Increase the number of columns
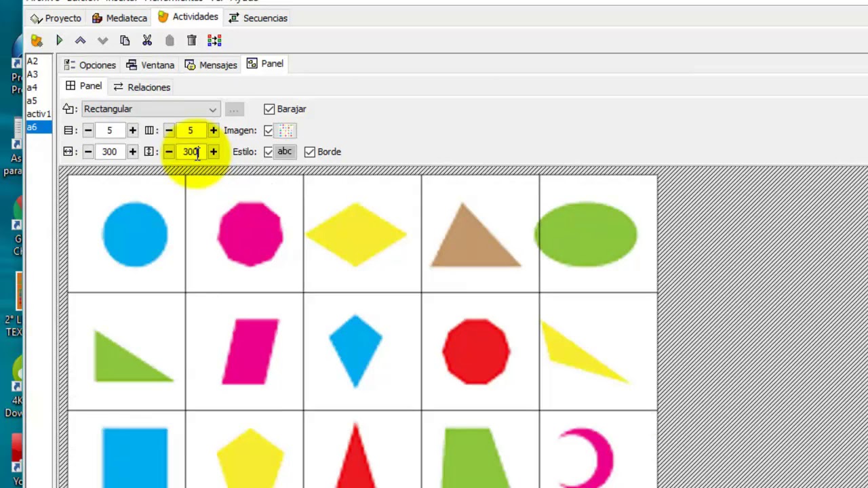868x488 pixels. [213, 130]
